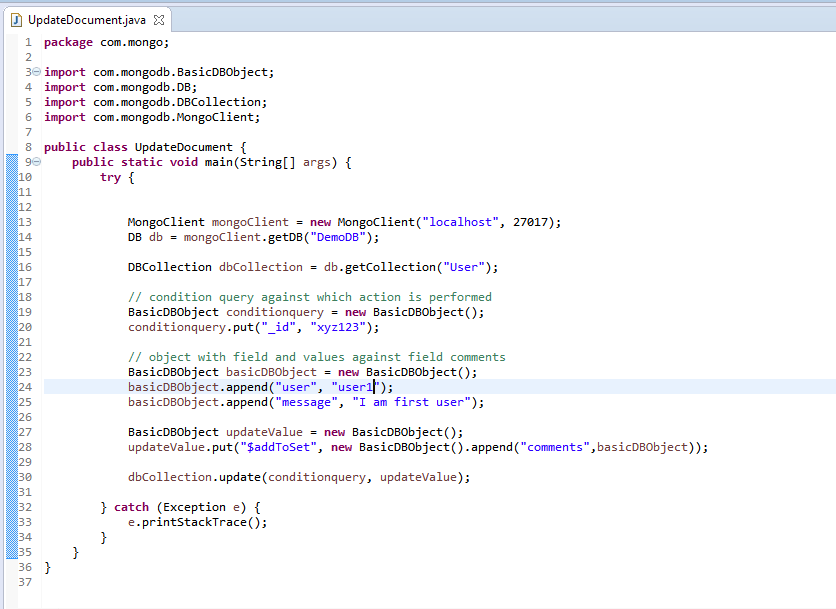Click the "DemoDB" string on line 14

338,237
